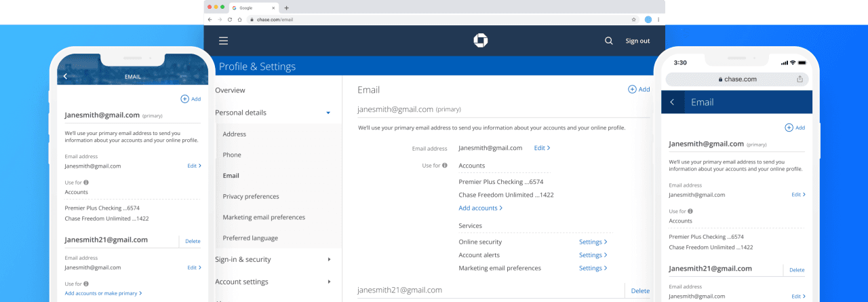Tap Edit under Janesmith21@gmail.com on right phone
Image resolution: width=868 pixels, height=302 pixels.
click(x=799, y=296)
